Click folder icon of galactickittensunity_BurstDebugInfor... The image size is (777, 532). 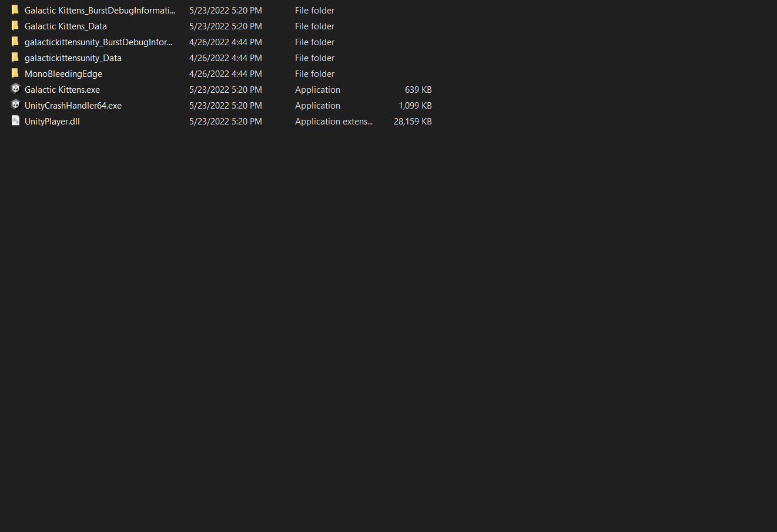point(15,42)
